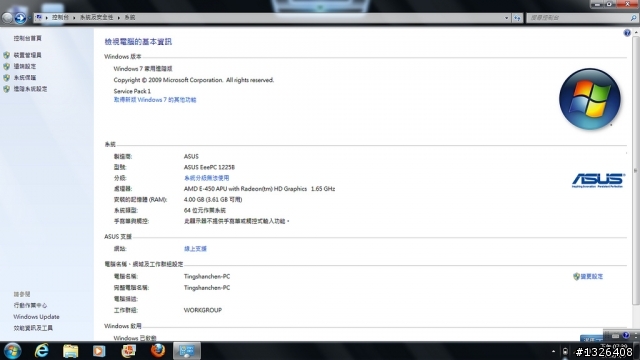Click the '64 位元作業系統' system type value

[204, 210]
